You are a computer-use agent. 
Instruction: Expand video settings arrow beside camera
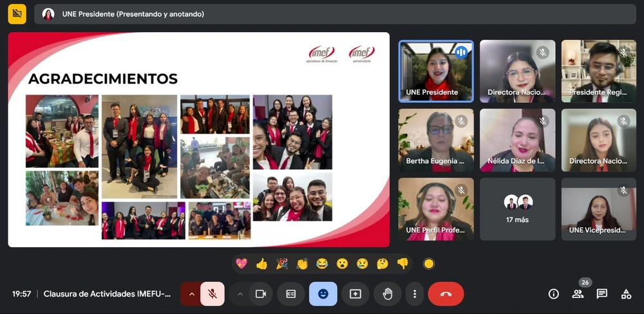(x=240, y=294)
